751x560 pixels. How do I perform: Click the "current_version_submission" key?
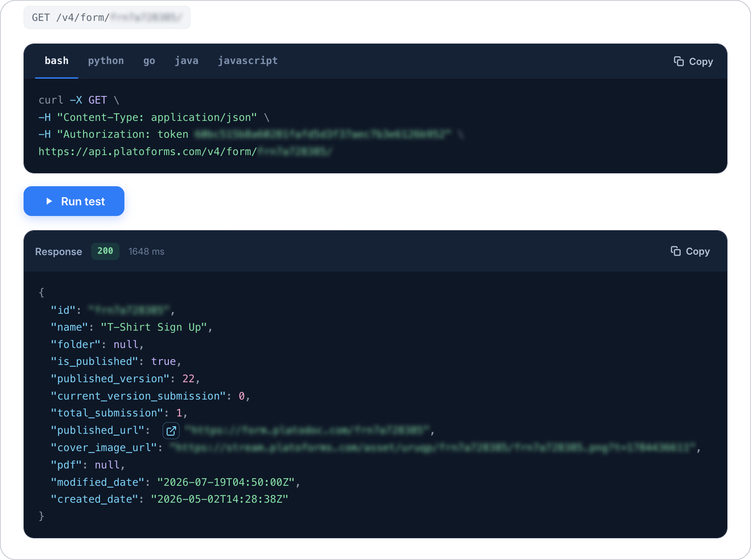pyautogui.click(x=139, y=396)
